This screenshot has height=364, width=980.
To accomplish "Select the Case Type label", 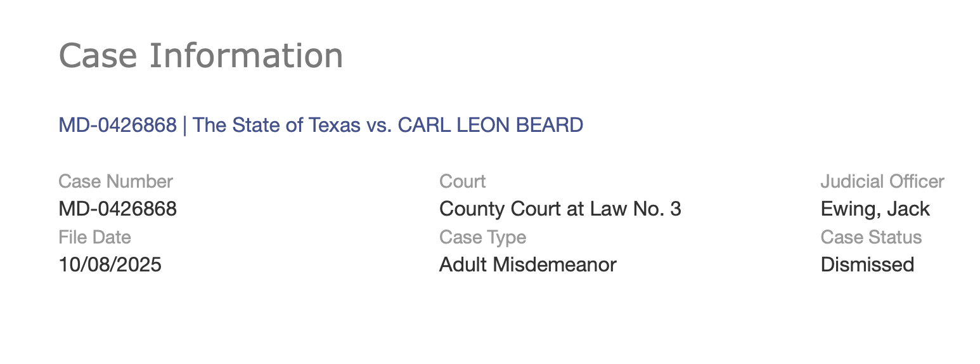I will [482, 237].
